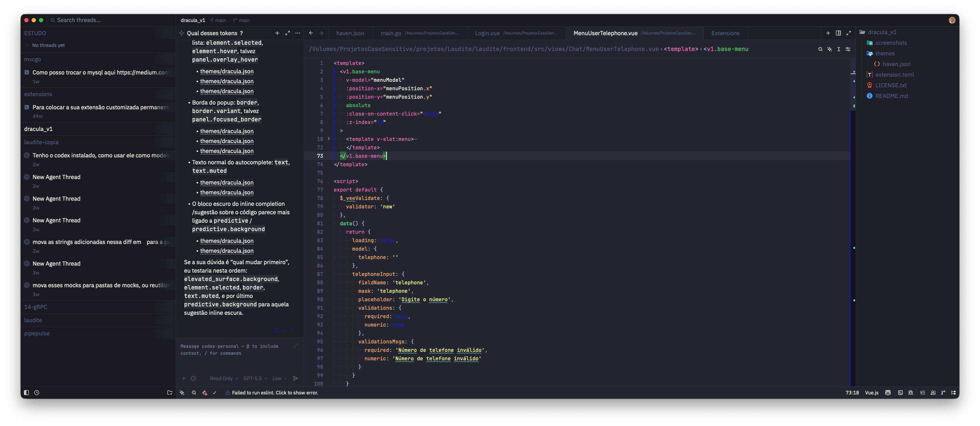Open the Low reasoning effort dropdown
980x426 pixels.
tap(279, 378)
